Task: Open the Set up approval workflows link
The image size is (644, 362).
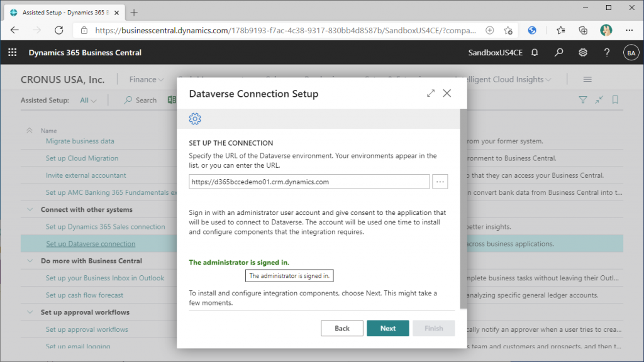Action: 87,329
